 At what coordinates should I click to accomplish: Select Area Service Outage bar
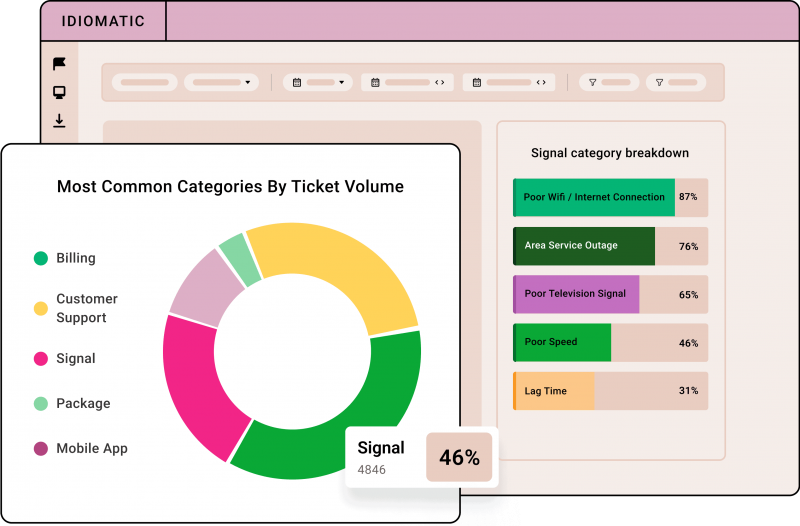(x=610, y=246)
